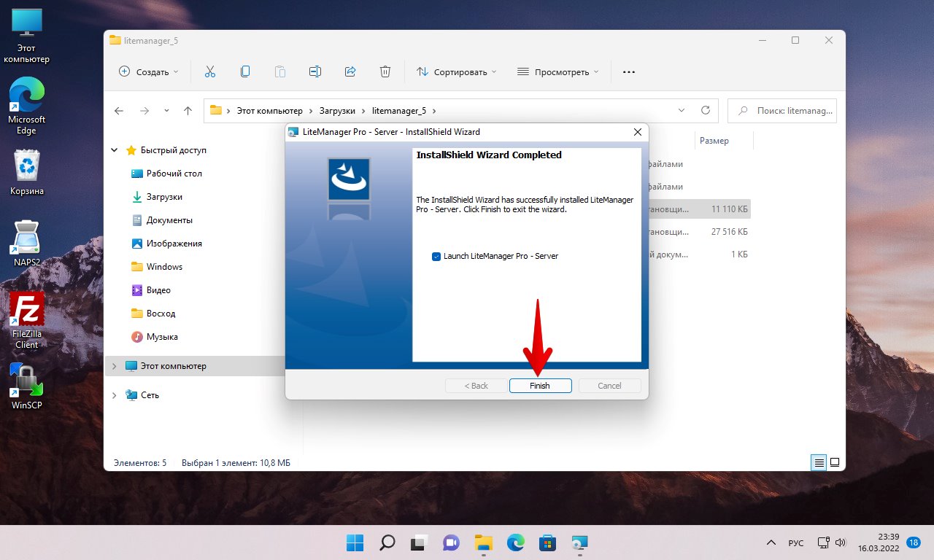Open the Корзина desktop icon
Viewport: 934px width, 560px height.
[x=26, y=173]
